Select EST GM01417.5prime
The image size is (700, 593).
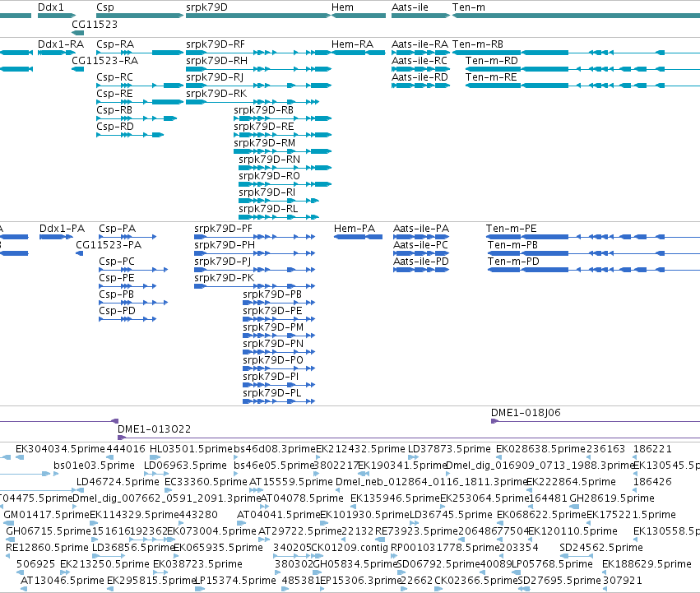[x=9, y=523]
